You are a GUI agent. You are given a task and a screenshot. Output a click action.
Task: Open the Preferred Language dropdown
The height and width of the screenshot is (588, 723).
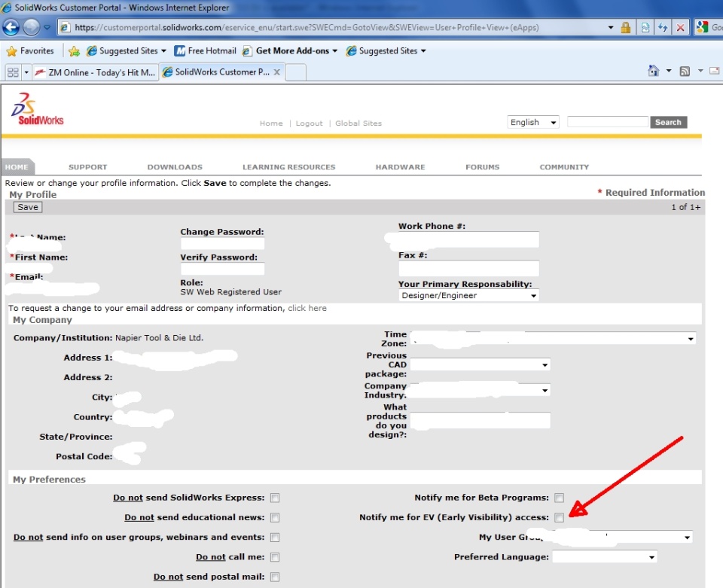tap(605, 557)
